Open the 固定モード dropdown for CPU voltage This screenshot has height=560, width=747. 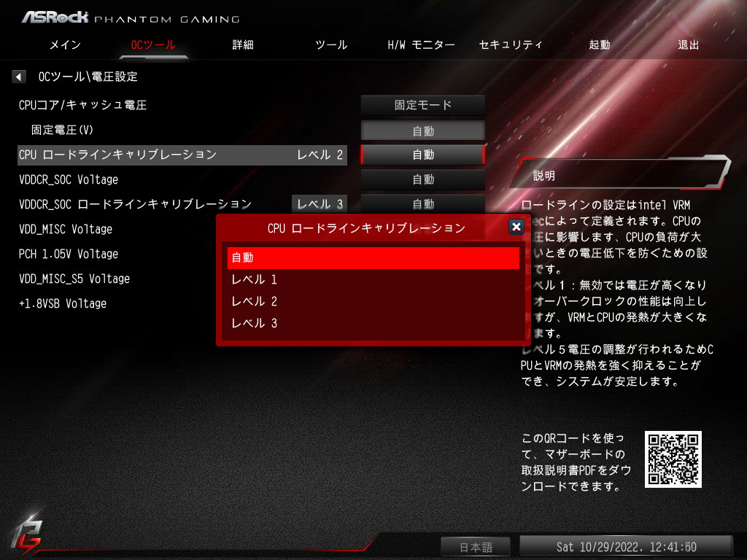click(422, 105)
